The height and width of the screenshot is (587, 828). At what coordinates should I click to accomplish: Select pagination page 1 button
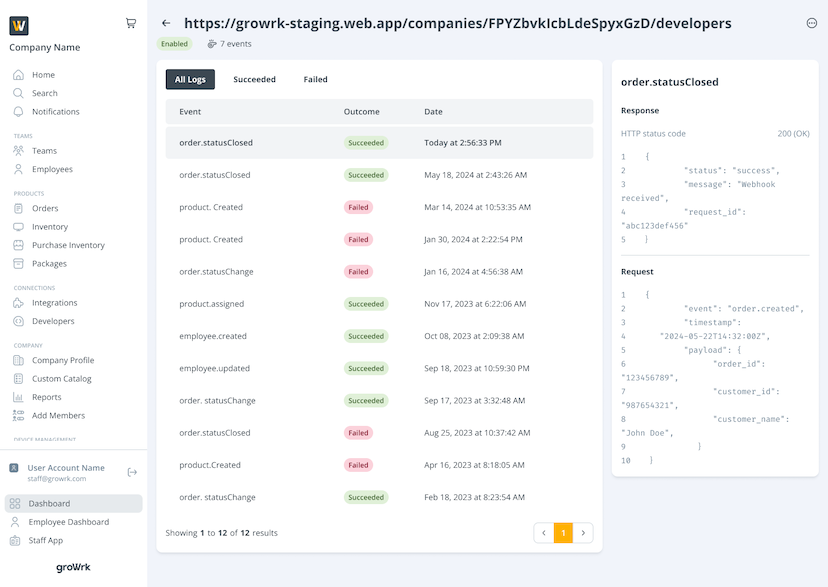tap(563, 533)
